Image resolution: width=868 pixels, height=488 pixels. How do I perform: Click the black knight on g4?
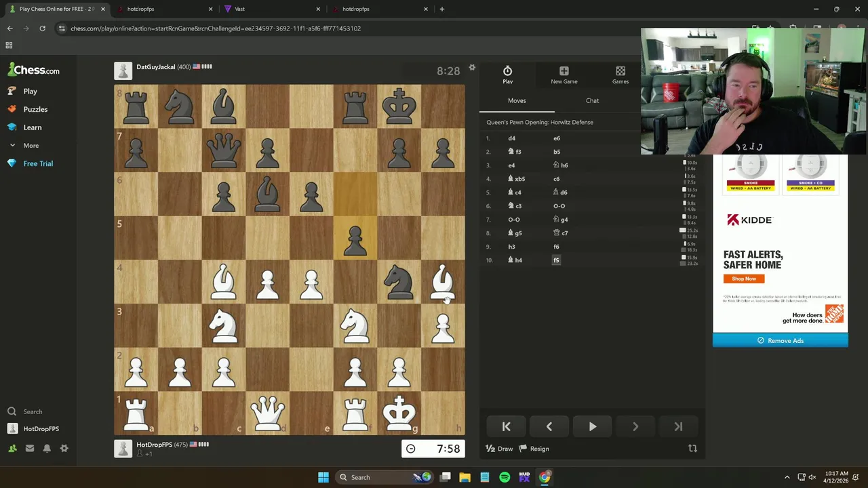pyautogui.click(x=399, y=282)
